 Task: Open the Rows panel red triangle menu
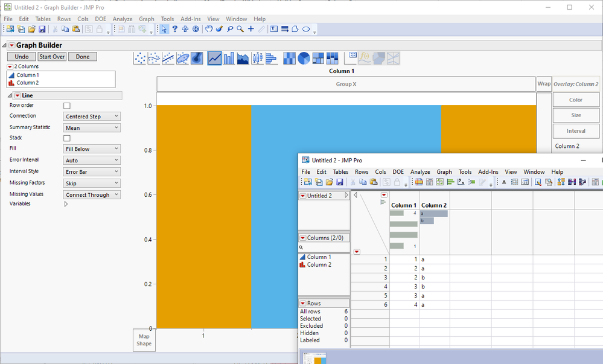point(302,304)
